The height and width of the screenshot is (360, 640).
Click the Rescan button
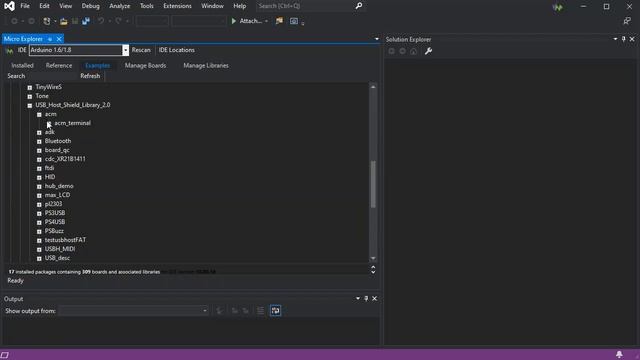pyautogui.click(x=141, y=50)
